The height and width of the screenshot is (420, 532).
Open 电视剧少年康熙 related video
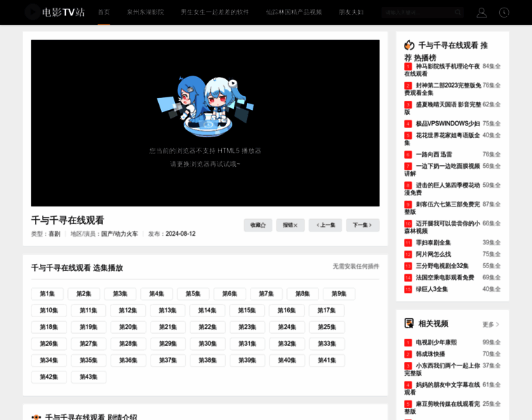pos(436,342)
